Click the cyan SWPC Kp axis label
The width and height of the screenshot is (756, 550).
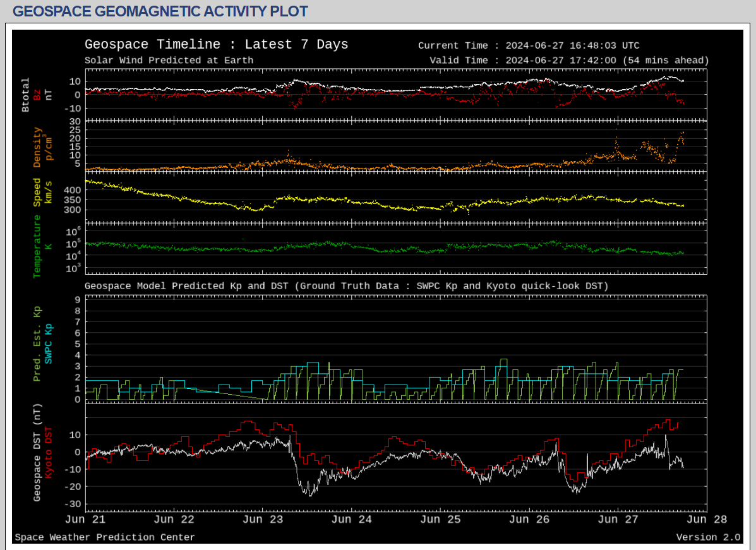[49, 344]
